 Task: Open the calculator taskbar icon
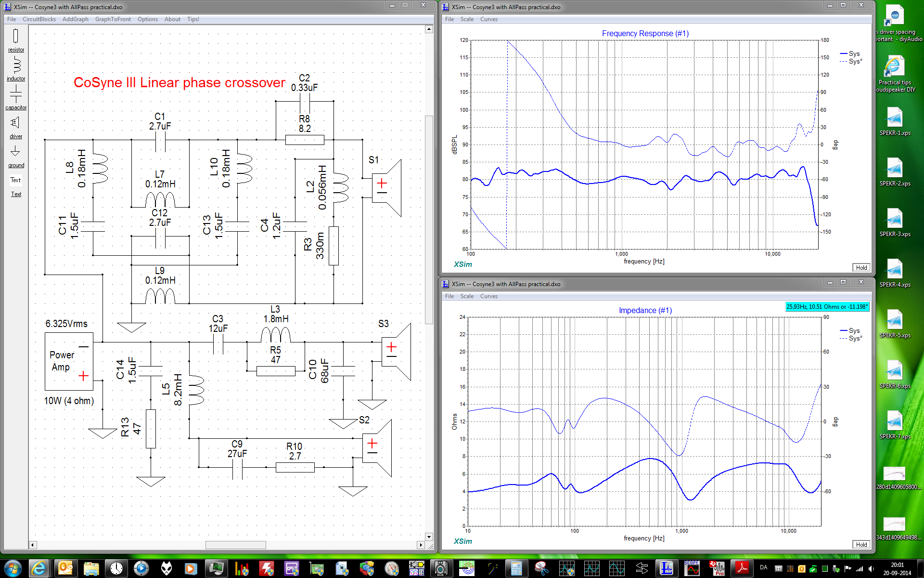516,568
